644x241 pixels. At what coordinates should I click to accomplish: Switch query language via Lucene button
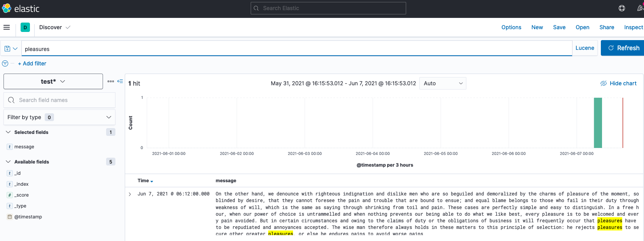[x=585, y=48]
